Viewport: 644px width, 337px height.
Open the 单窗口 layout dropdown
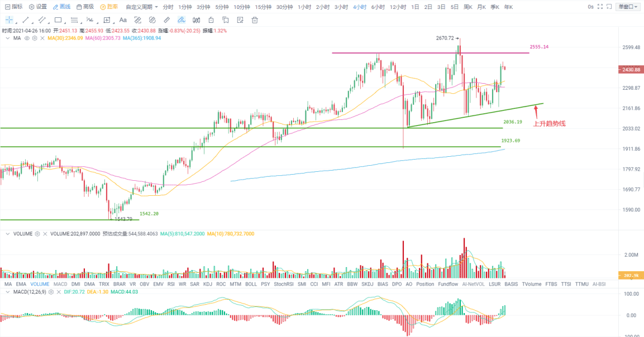point(628,7)
